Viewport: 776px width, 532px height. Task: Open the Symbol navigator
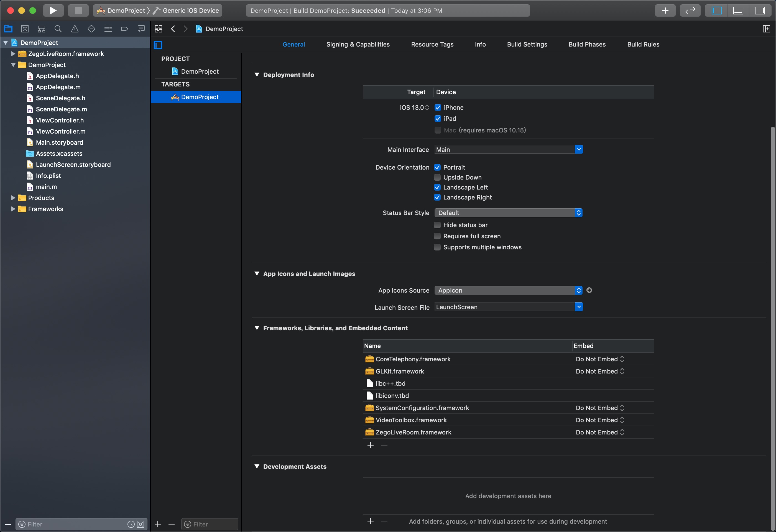41,29
